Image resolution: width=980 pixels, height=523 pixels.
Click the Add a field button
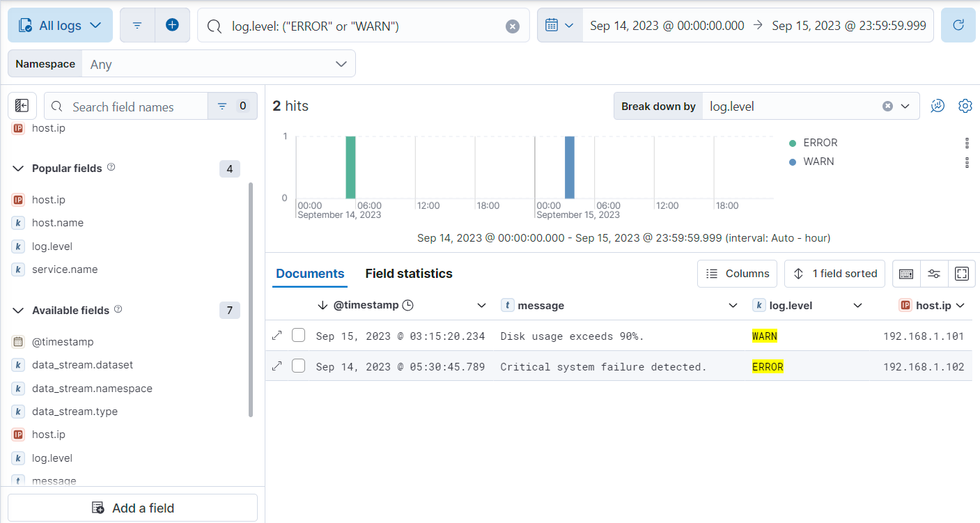[132, 508]
